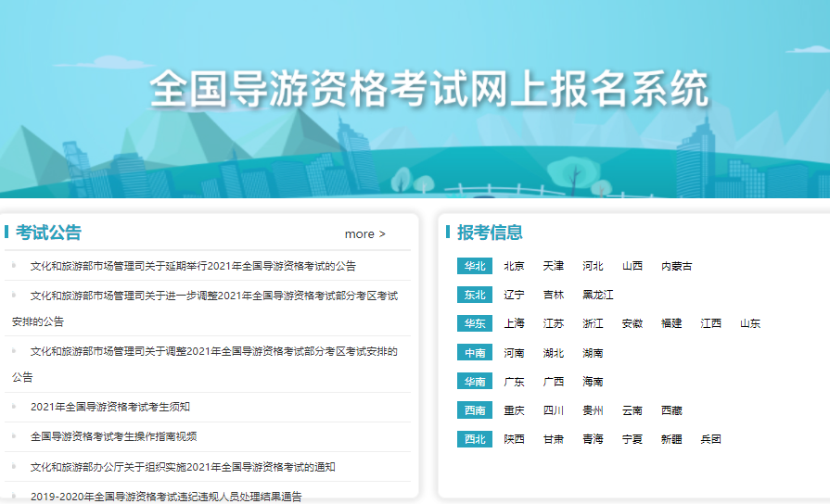Pick 西藏 from the 西南 row
Viewport: 830px width, 504px height.
click(671, 410)
